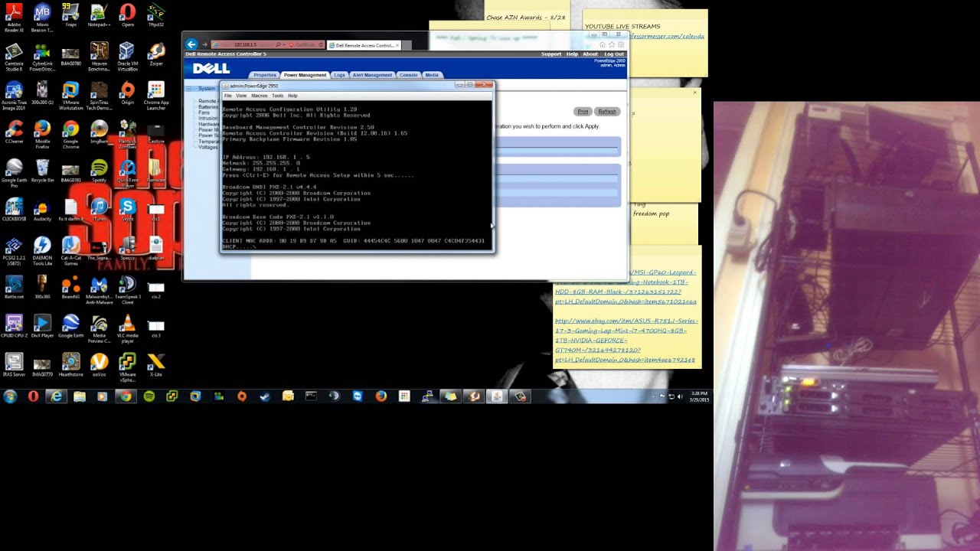Launch Spotify desktop shortcut

[x=99, y=171]
